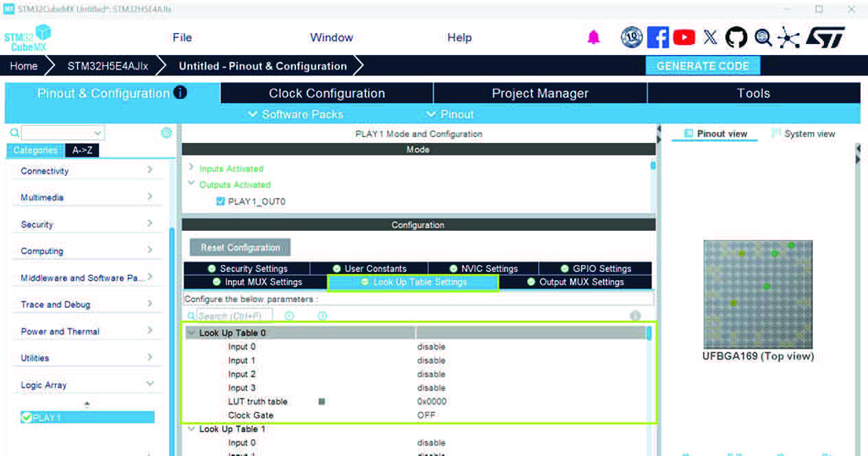Click the green check icon on PLAY1

27,418
